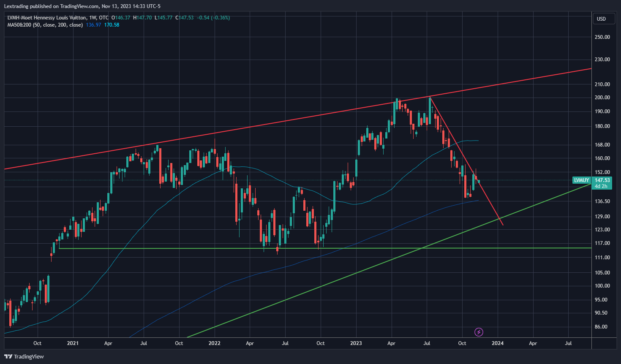Image resolution: width=621 pixels, height=364 pixels.
Task: Click the high price H147.70 value
Action: point(142,18)
